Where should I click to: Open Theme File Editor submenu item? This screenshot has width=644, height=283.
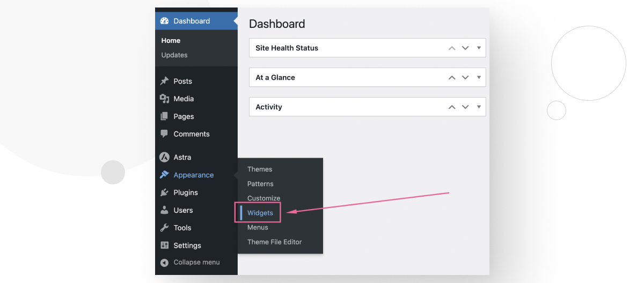(x=274, y=242)
